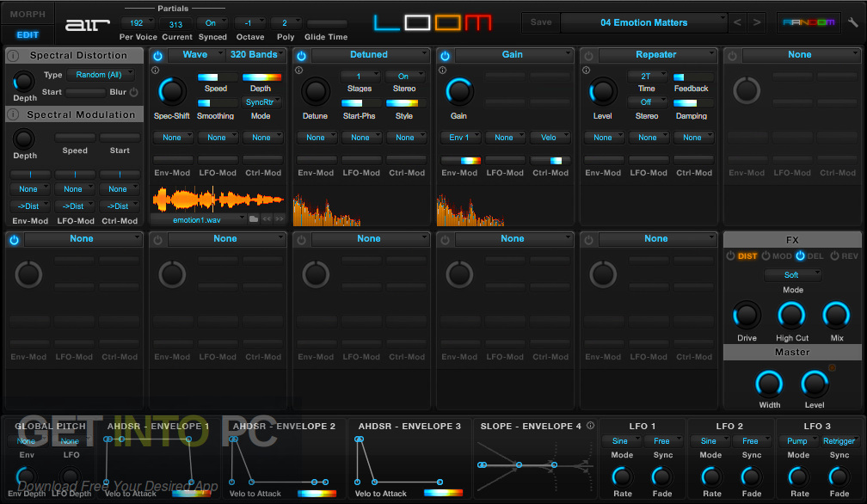This screenshot has width=867, height=504.
Task: Click the Master Width knob
Action: (x=769, y=384)
